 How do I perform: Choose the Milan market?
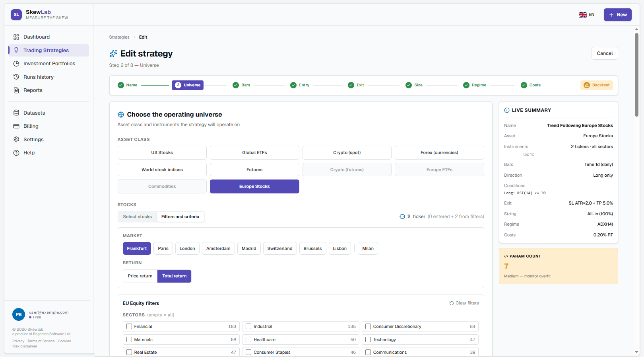point(368,248)
